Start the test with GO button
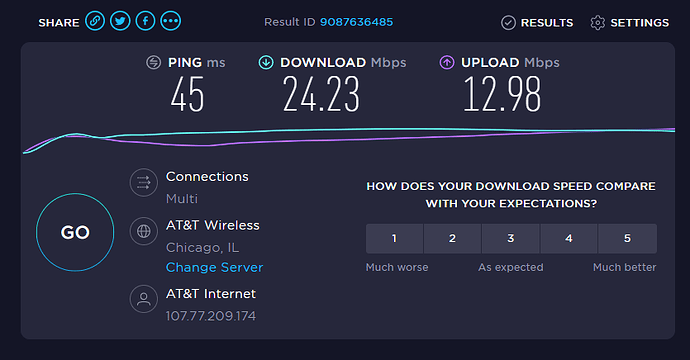 (x=75, y=232)
